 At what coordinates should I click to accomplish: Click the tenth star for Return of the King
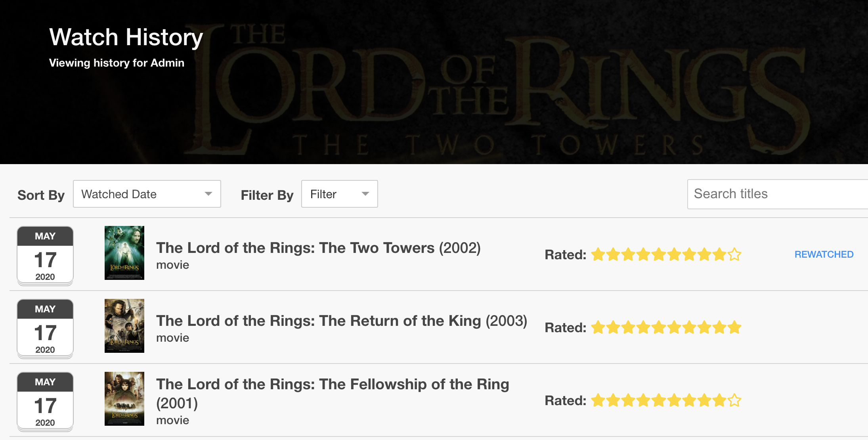point(734,327)
